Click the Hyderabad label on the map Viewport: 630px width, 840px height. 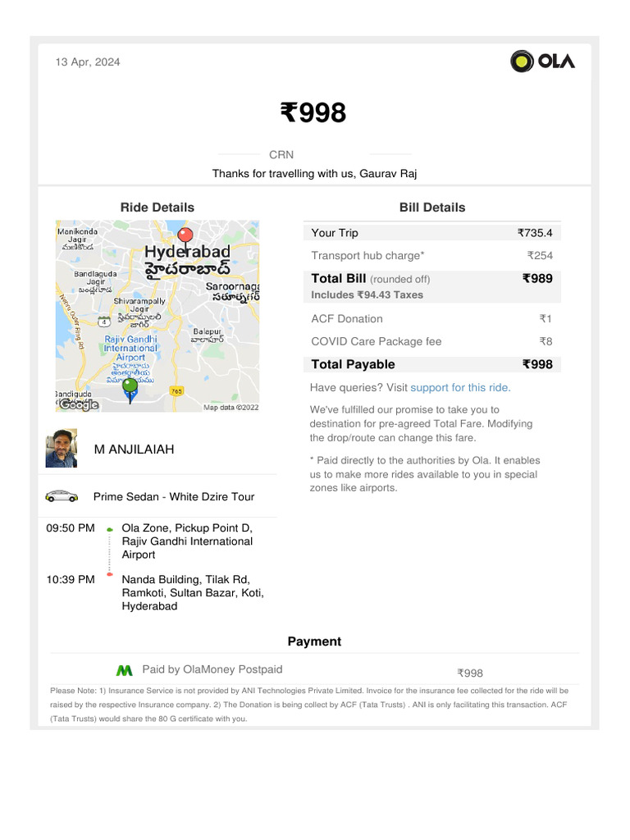pos(187,252)
